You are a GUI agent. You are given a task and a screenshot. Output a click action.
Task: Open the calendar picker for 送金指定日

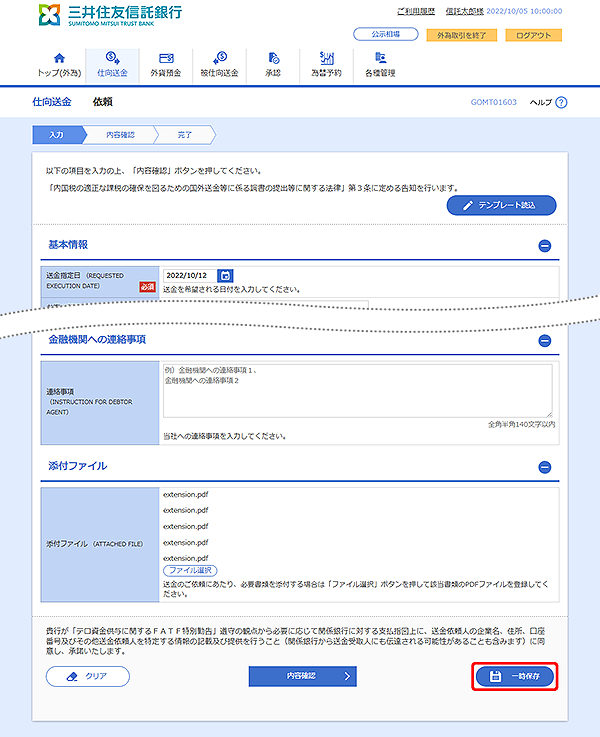(x=226, y=275)
